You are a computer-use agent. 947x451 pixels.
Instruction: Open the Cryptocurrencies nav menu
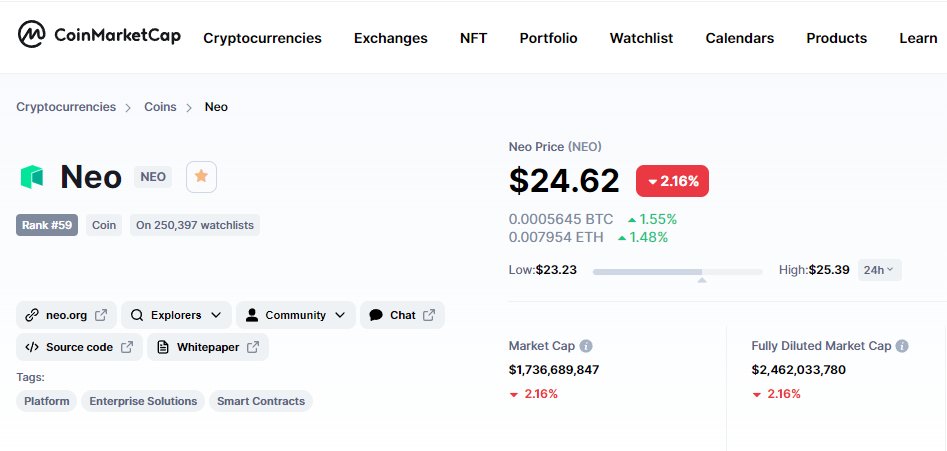pos(262,38)
